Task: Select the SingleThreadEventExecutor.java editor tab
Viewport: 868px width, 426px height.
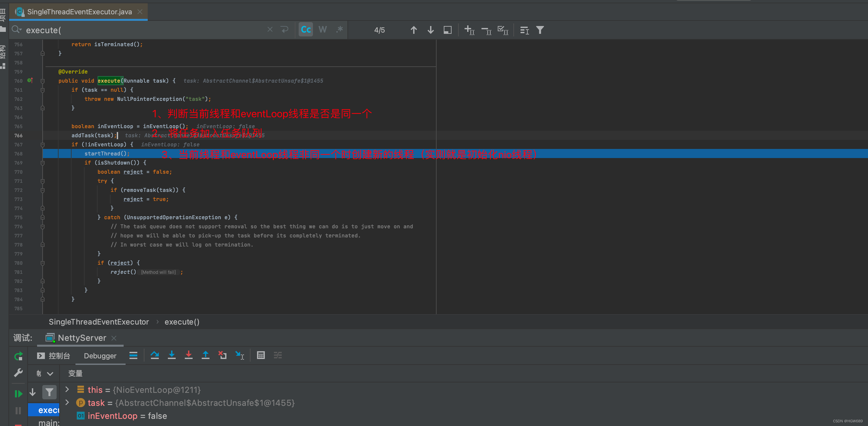Action: coord(79,12)
